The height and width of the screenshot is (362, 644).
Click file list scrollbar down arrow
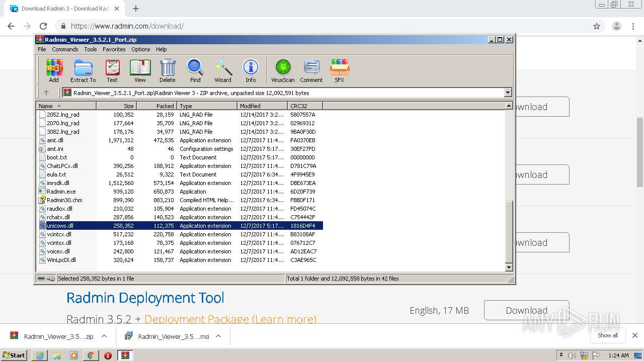coord(509,267)
